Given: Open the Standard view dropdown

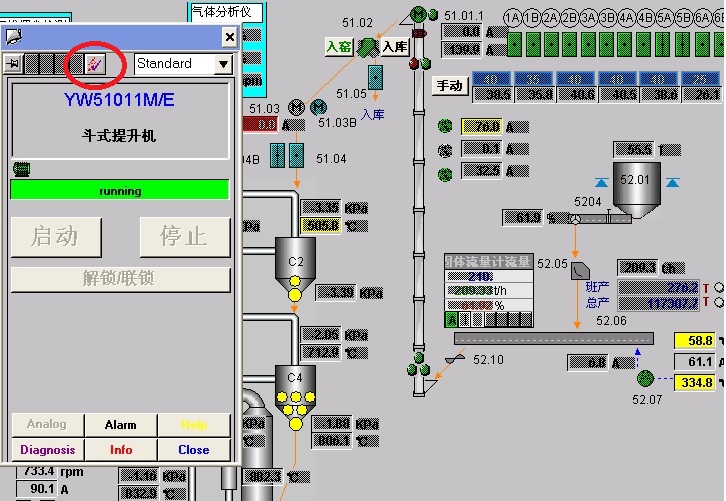Looking at the screenshot, I should click(175, 64).
